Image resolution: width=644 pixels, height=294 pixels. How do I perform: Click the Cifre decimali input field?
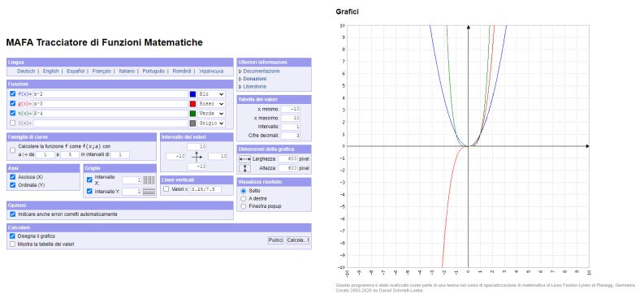pos(291,136)
